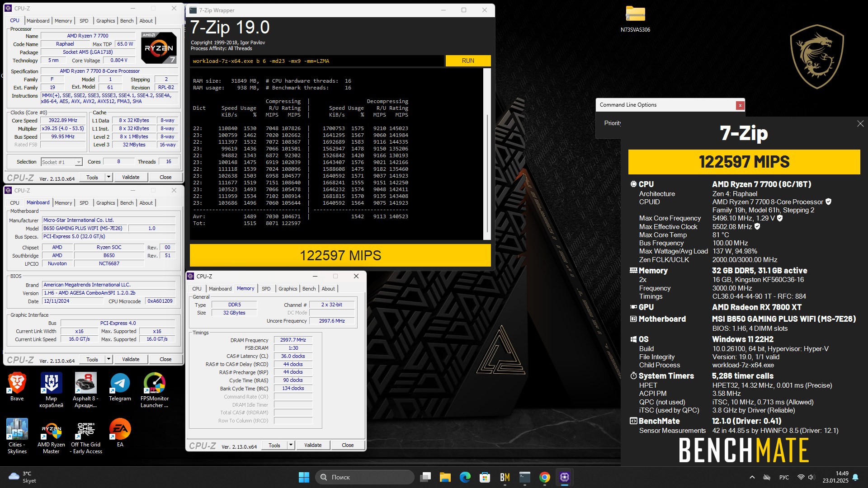Click the CPU-Z taskbar icon
Screen dimensions: 868x488
click(x=564, y=477)
